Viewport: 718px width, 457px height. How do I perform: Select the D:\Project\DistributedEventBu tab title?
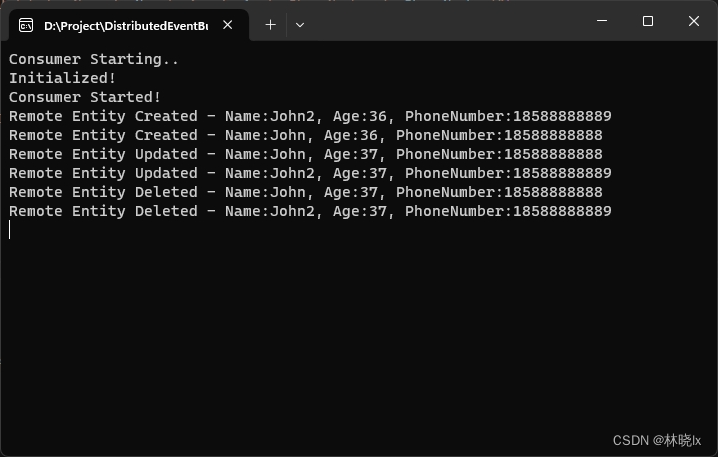(125, 25)
